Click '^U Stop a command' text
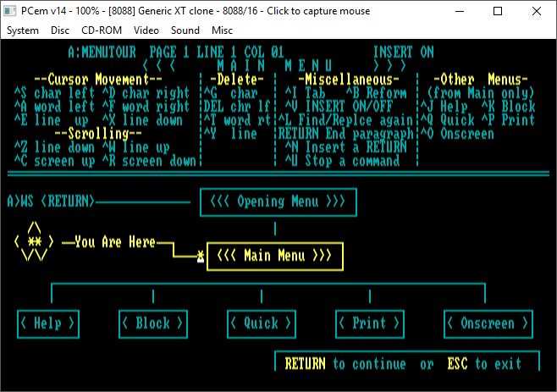 point(342,161)
